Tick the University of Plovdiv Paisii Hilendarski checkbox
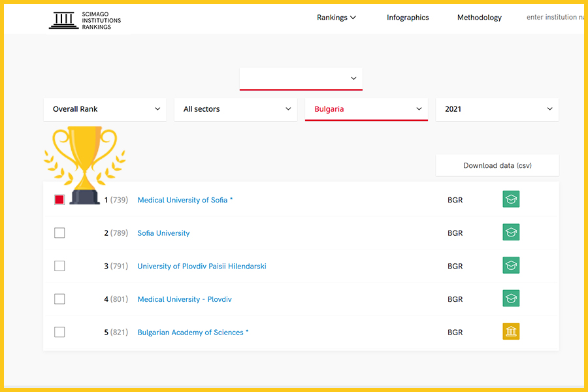 59,266
